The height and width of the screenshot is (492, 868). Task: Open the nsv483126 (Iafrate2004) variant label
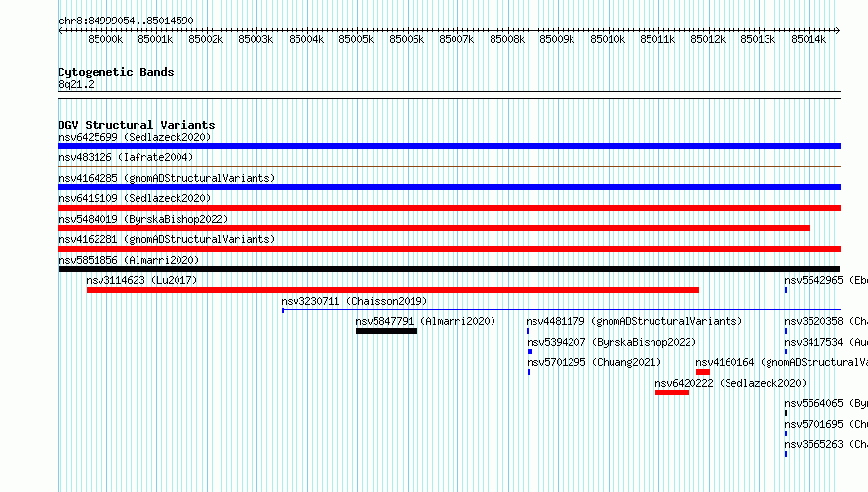126,157
